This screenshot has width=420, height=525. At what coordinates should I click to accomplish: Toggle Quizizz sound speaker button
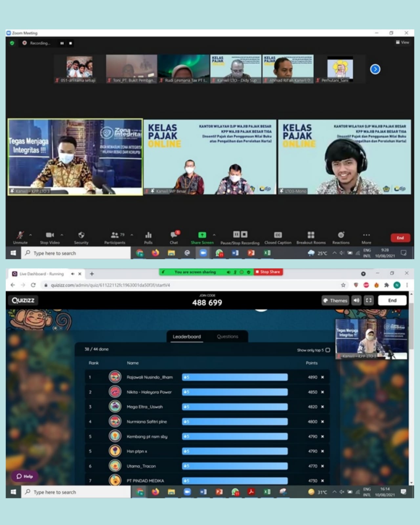[356, 300]
